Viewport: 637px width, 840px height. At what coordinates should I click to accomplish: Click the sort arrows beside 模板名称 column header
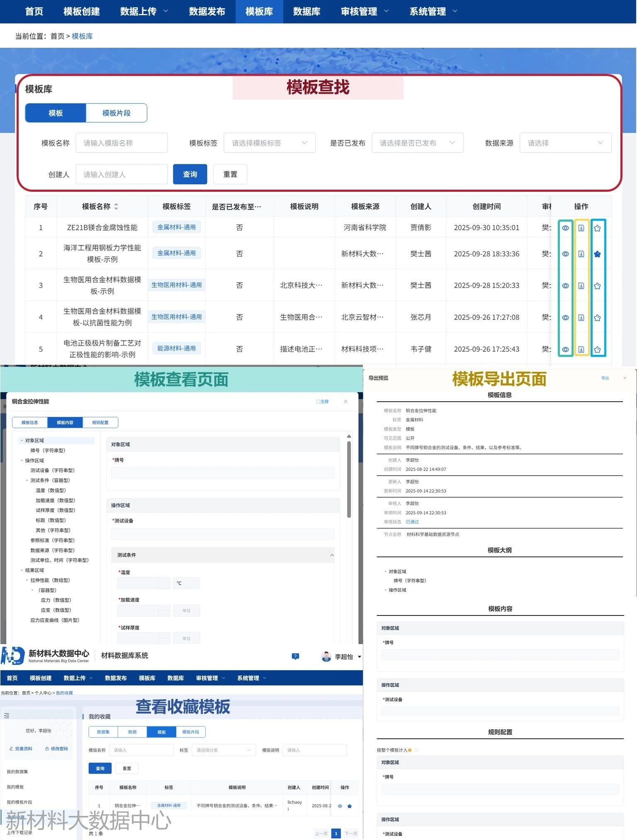point(116,206)
